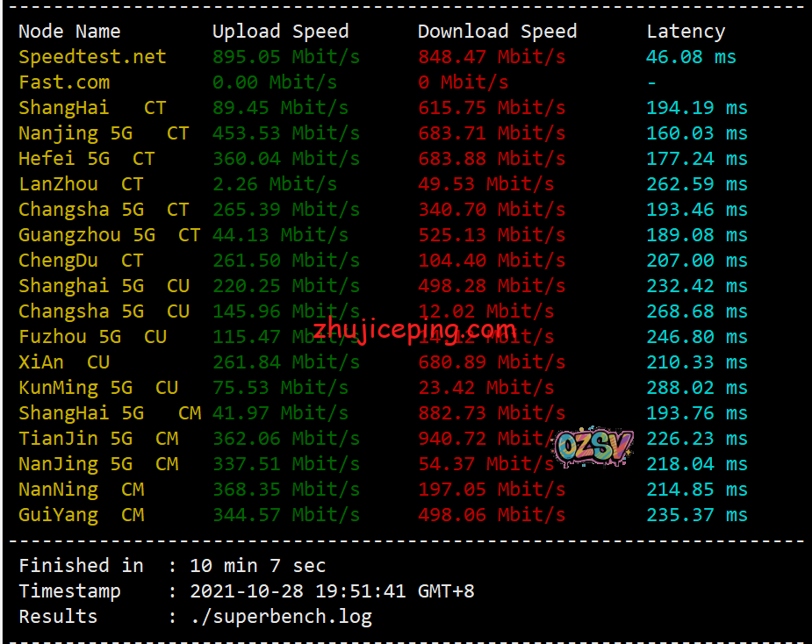Image resolution: width=812 pixels, height=644 pixels.
Task: Click the 288.02 ms KunMing latency
Action: click(x=696, y=388)
